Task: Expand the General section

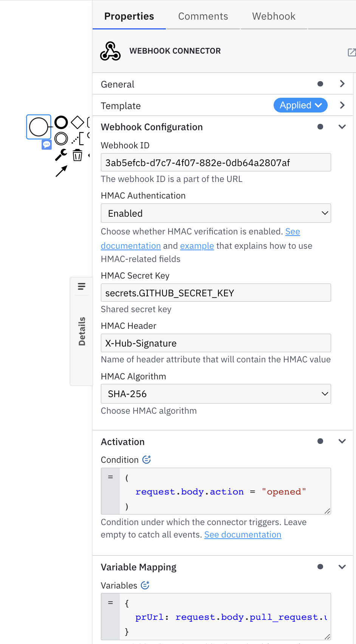Action: tap(342, 84)
